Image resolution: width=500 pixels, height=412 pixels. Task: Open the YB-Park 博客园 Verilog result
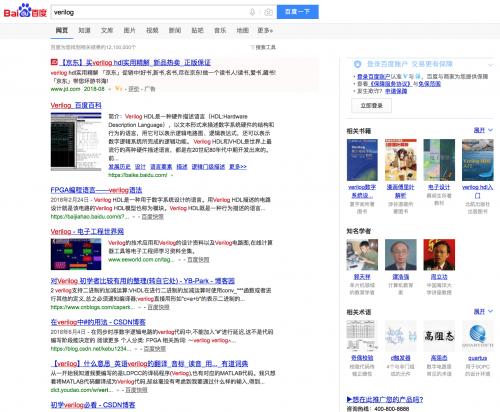(x=143, y=281)
